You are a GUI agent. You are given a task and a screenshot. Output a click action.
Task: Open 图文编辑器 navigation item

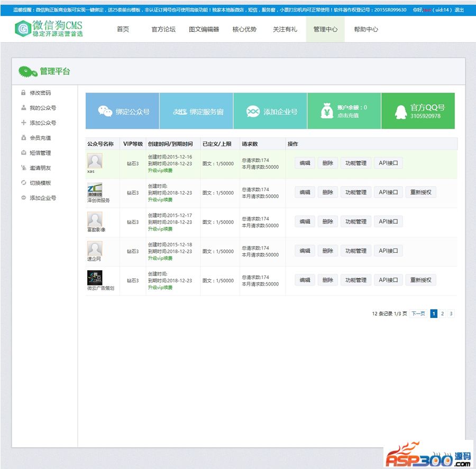click(204, 29)
